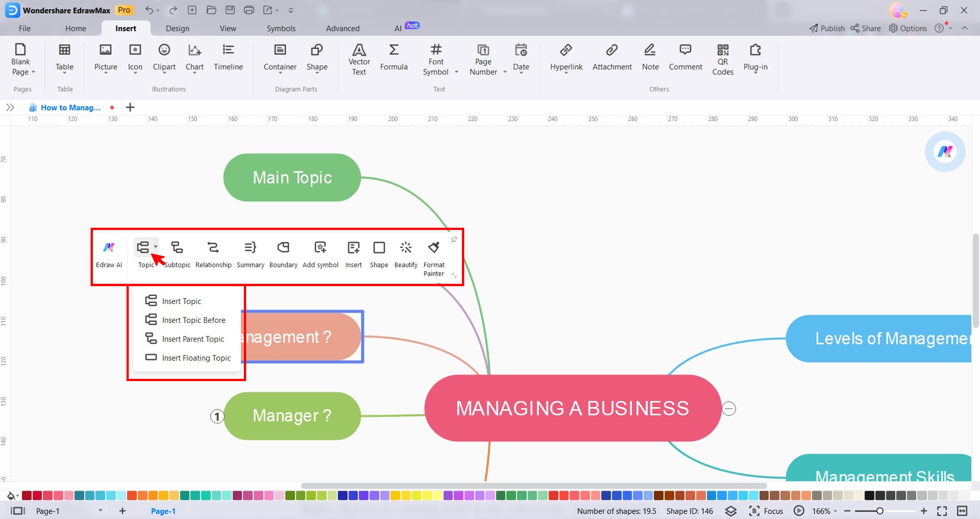This screenshot has height=519, width=980.
Task: Insert a Comment
Action: pyautogui.click(x=685, y=58)
